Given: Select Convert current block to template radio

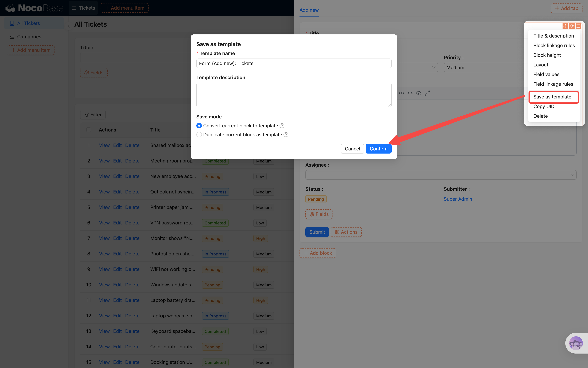Looking at the screenshot, I should [199, 126].
